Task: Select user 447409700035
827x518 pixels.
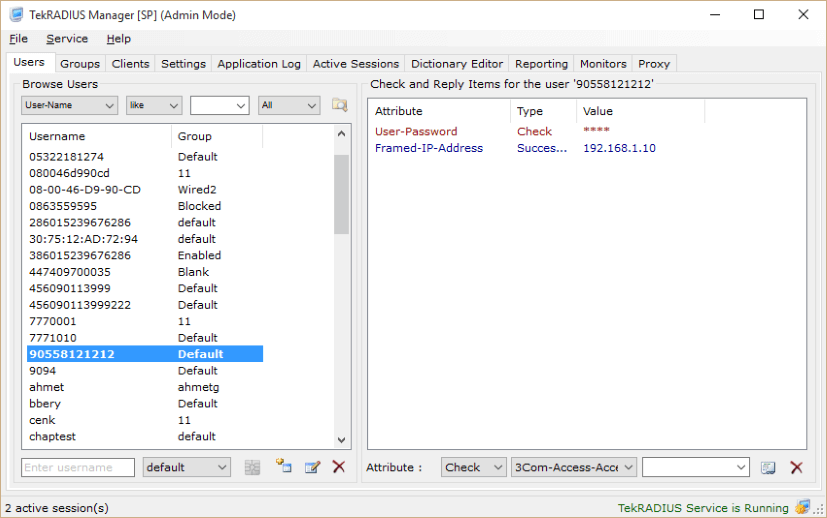Action: pyautogui.click(x=145, y=272)
